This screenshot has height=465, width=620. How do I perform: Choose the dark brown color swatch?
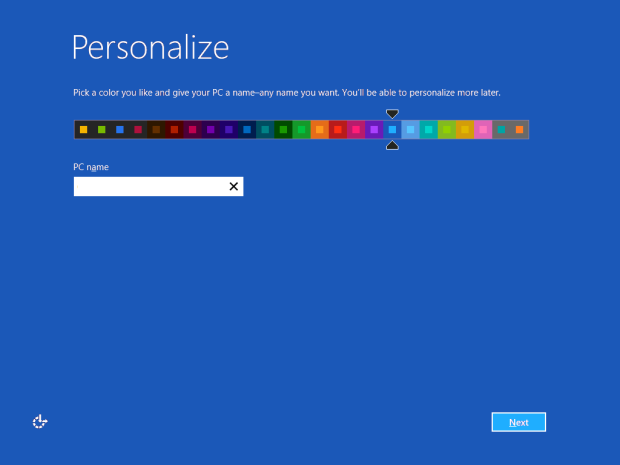156,130
